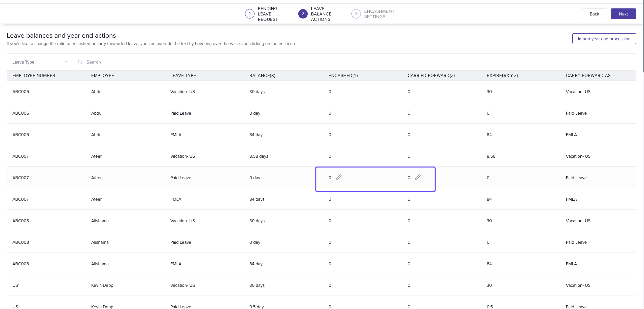
Task: Click the search magnifier icon
Action: 80,62
